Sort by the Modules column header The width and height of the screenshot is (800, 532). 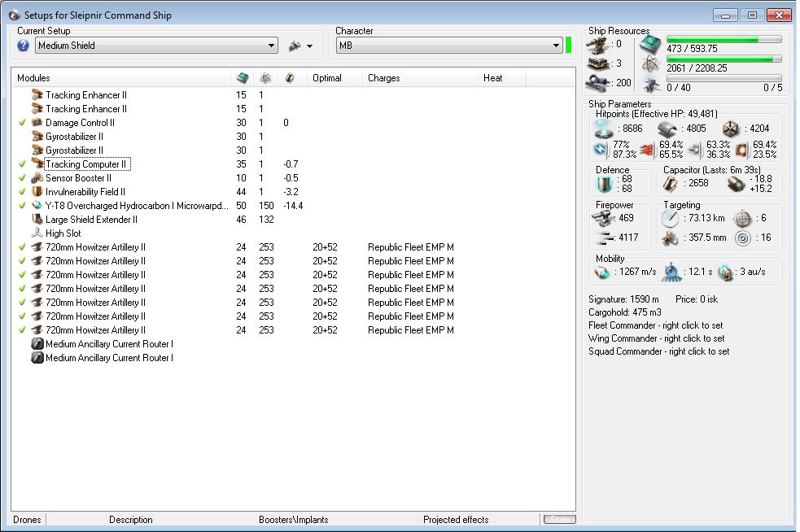(x=121, y=78)
